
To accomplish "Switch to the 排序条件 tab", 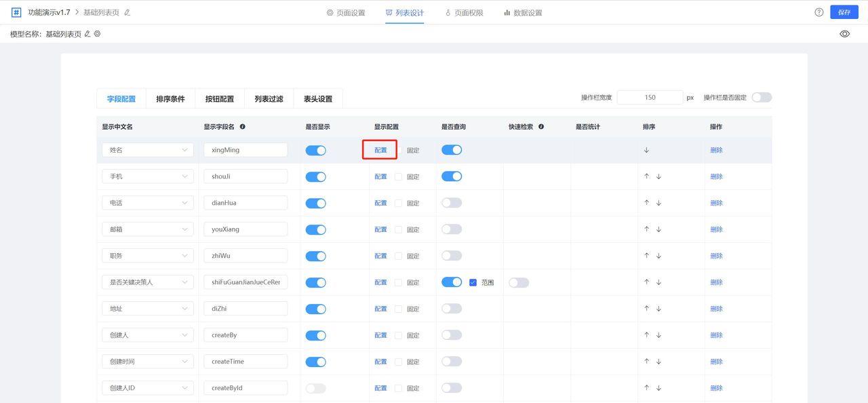I will click(170, 98).
